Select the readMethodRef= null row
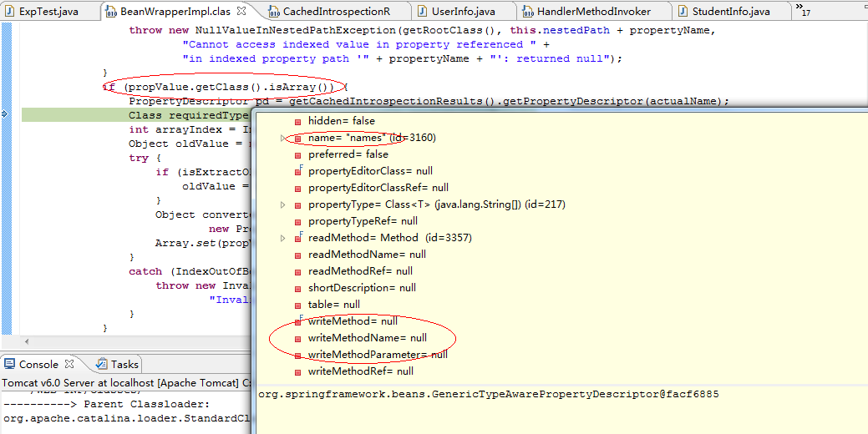 coord(360,271)
